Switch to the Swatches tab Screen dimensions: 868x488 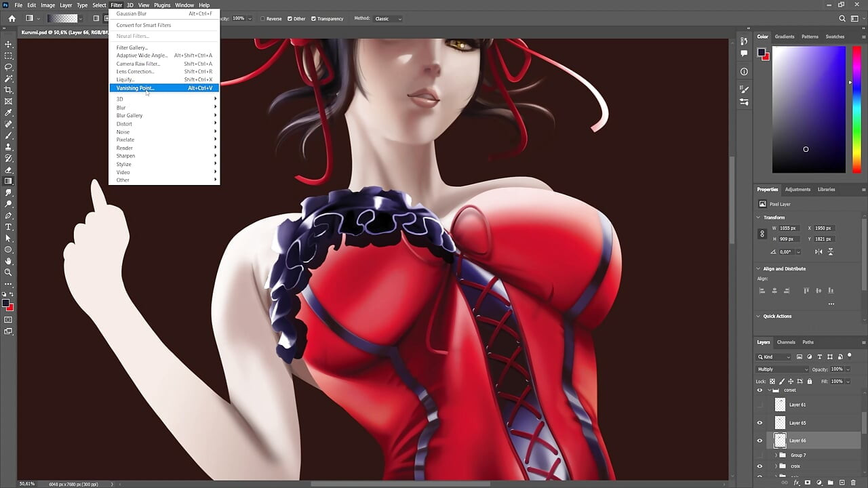835,37
